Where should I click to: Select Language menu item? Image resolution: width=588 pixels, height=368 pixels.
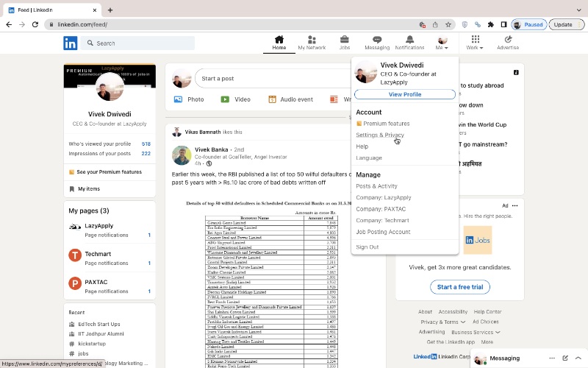click(369, 158)
